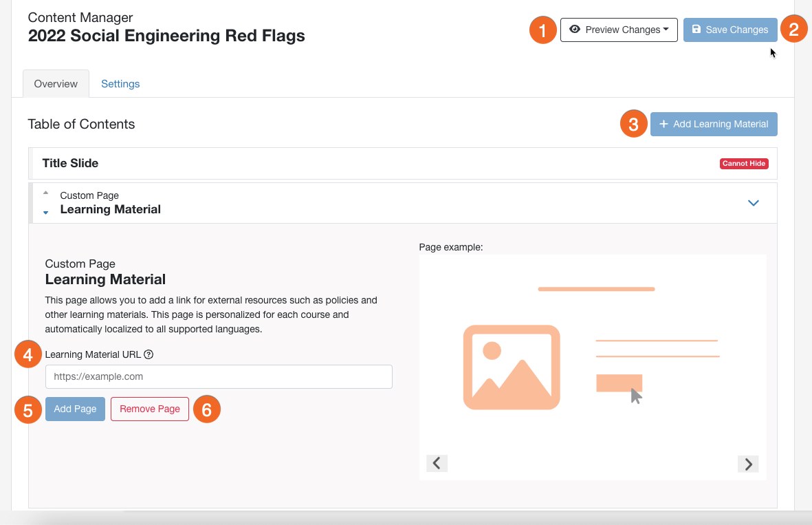The image size is (812, 525).
Task: Click the eye icon on Preview Changes
Action: click(x=575, y=30)
